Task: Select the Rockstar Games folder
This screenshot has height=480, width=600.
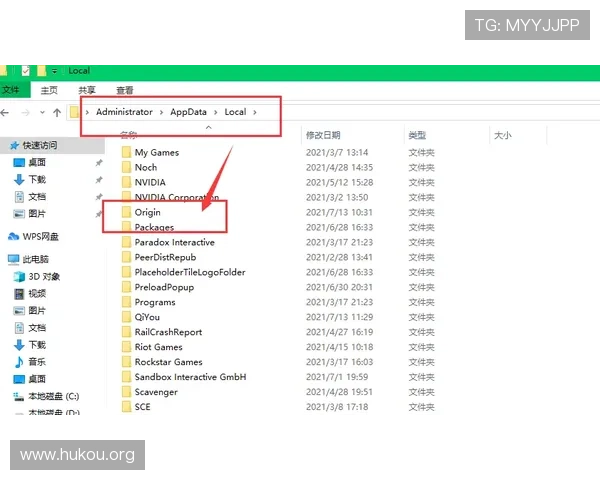Action: tap(168, 362)
